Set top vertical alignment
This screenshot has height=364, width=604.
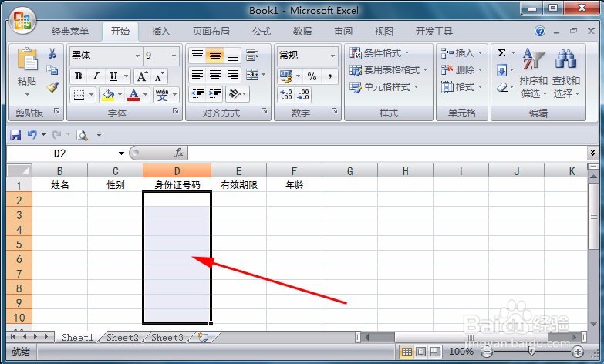point(197,56)
